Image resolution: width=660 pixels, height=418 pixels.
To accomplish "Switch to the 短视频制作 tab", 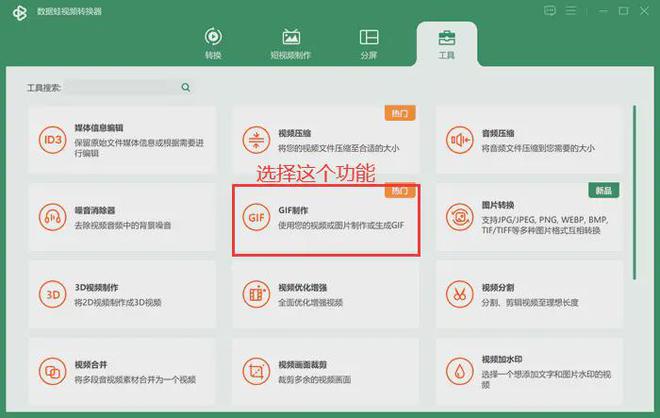I will tap(291, 44).
